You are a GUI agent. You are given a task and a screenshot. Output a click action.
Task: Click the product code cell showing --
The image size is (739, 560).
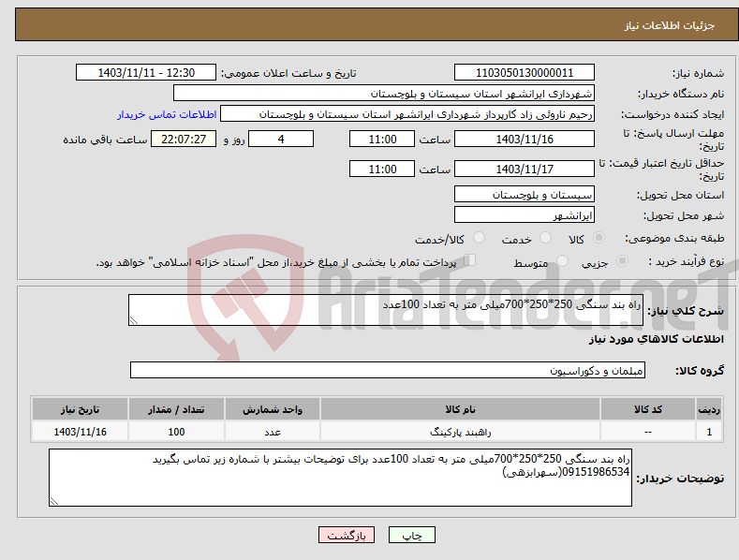[648, 432]
